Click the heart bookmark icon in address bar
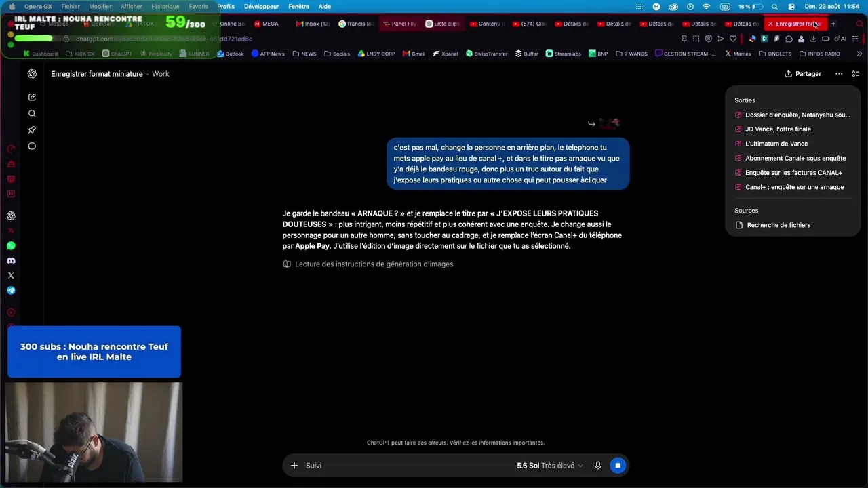Screen dimensions: 868x488 click(x=733, y=39)
